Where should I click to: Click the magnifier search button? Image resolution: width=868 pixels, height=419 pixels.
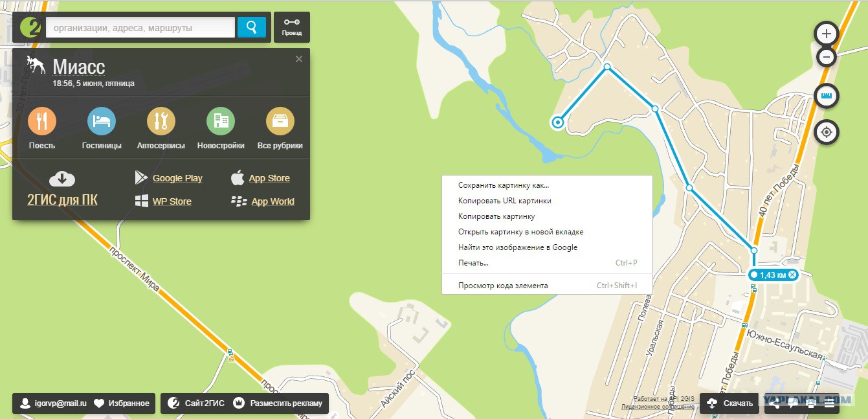(x=252, y=27)
